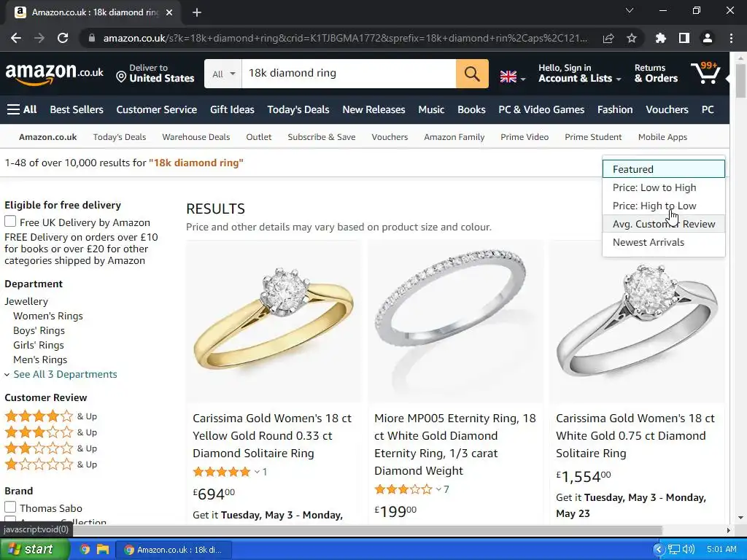Filter by 4 stars & Up
747x560 pixels.
click(50, 416)
